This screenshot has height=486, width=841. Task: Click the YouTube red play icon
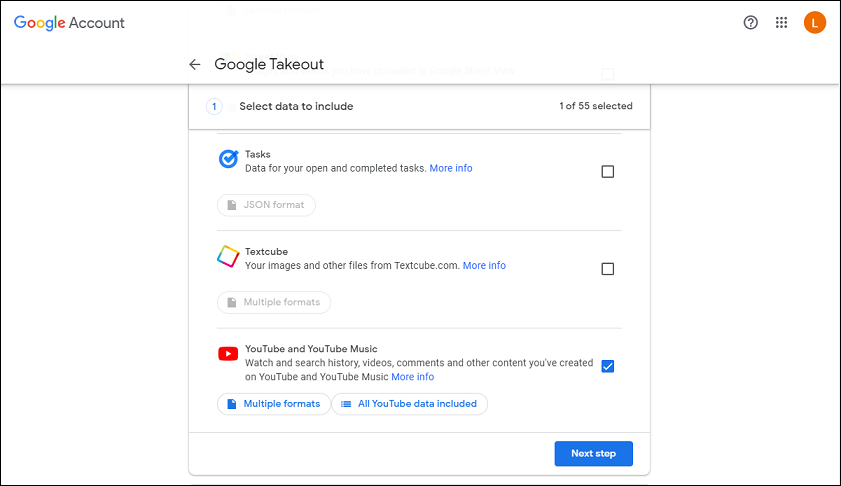click(x=228, y=354)
